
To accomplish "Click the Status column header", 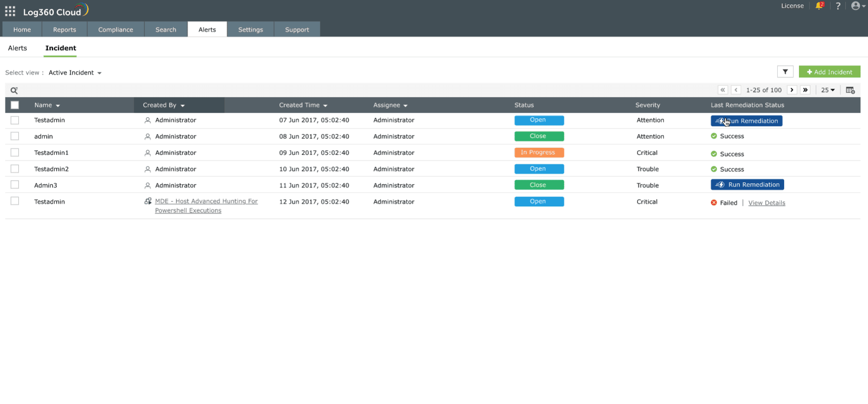I will pyautogui.click(x=524, y=105).
